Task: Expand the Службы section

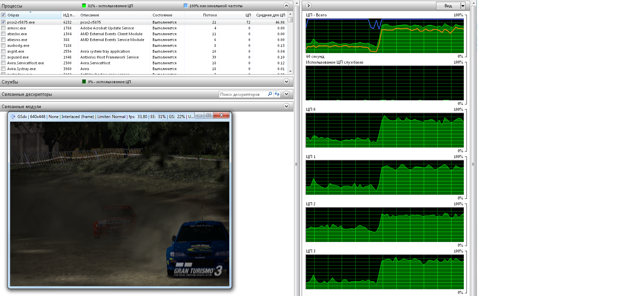Action: coord(286,82)
